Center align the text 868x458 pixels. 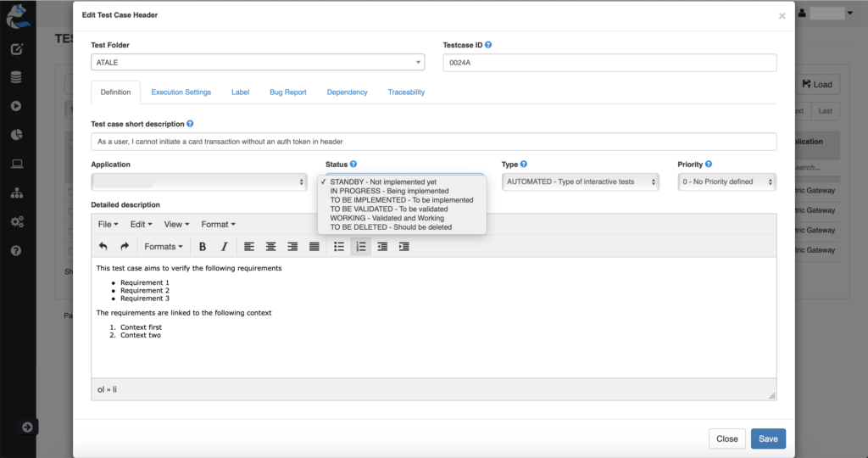pyautogui.click(x=271, y=247)
